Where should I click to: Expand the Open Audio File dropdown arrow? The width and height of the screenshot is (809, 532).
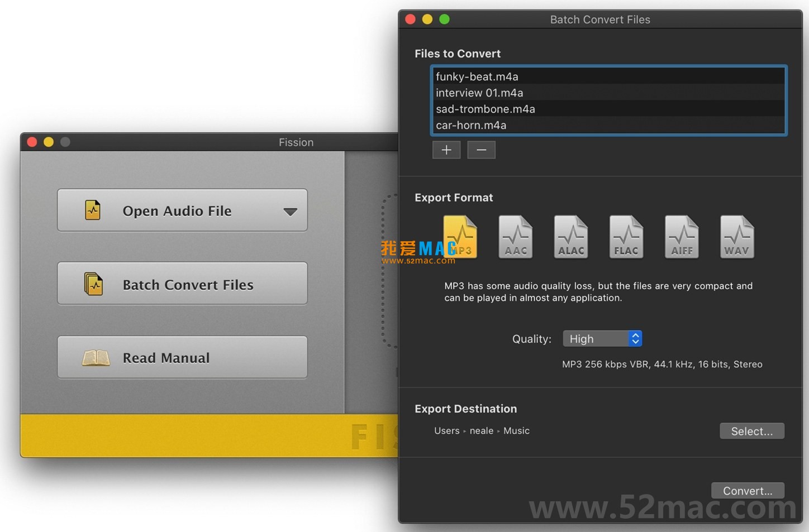290,212
